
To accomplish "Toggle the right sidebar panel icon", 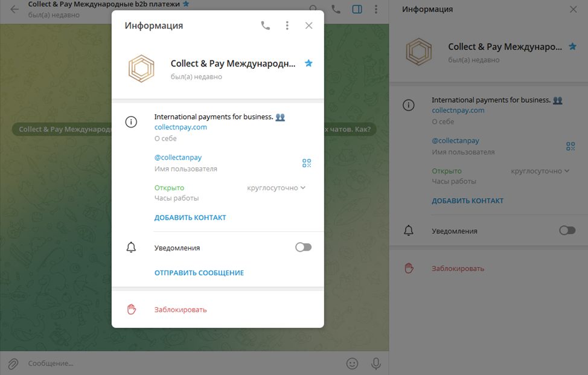I will (357, 9).
